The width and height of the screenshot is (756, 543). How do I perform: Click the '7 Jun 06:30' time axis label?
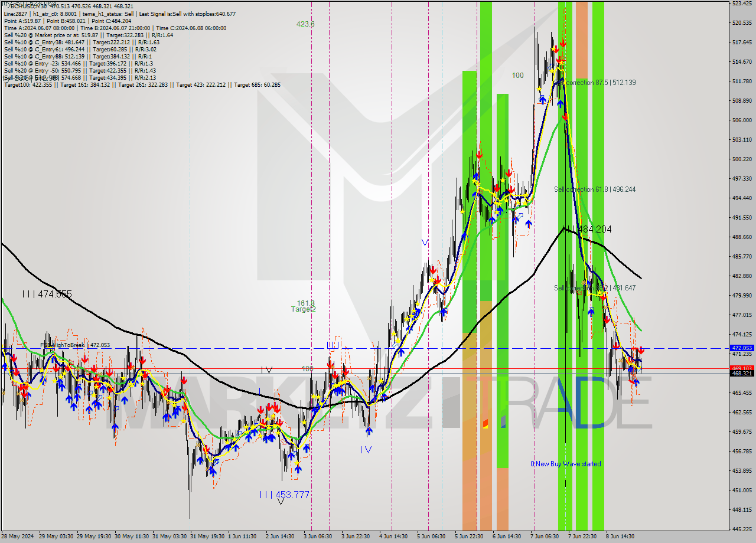click(545, 537)
